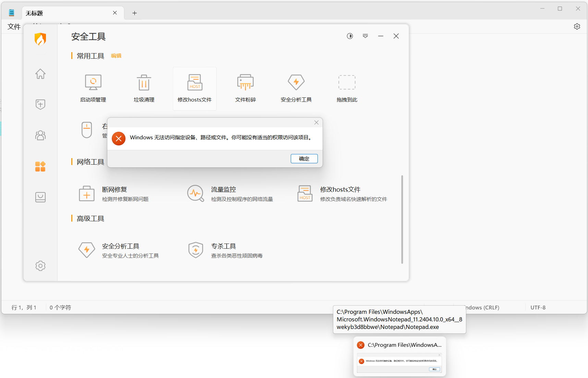Click the red error icon in dialog
Viewport: 588px width, 378px height.
point(119,139)
